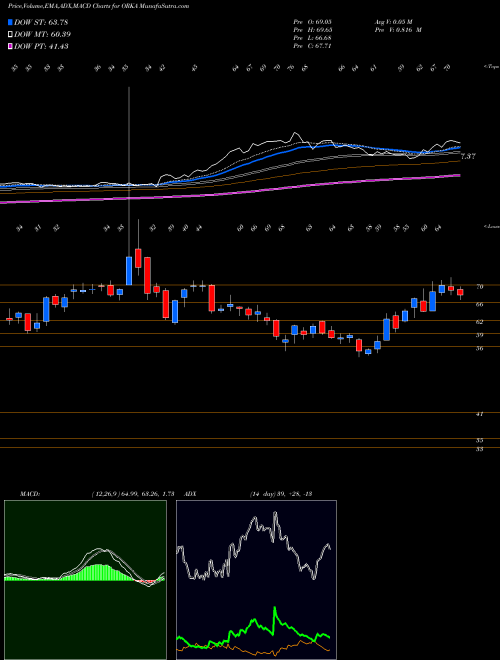Click the Avg V: 0.05 M value
Image resolution: width=500 pixels, height=660 pixels.
tap(394, 21)
